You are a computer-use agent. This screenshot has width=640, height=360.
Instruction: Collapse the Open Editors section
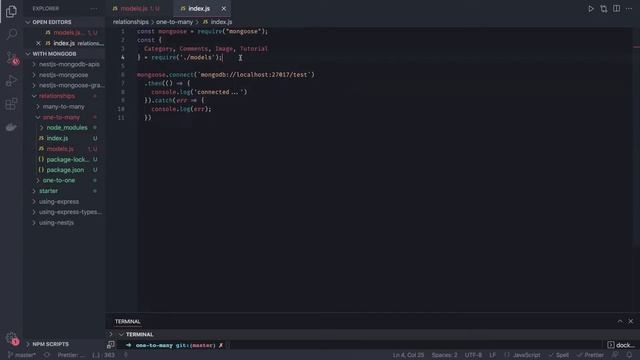pyautogui.click(x=64, y=22)
